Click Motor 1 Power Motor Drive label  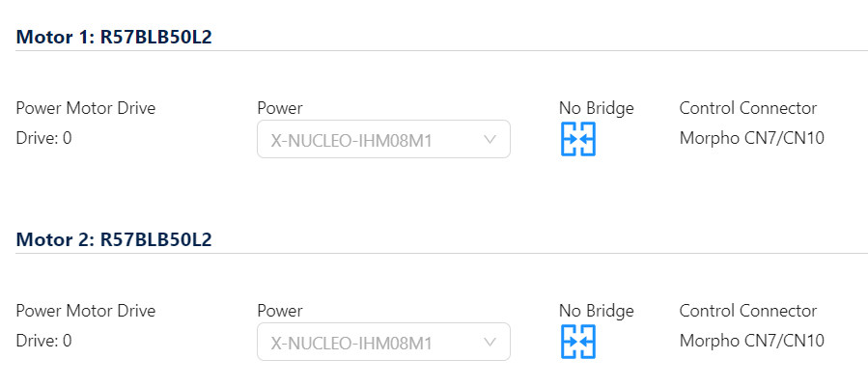point(86,108)
